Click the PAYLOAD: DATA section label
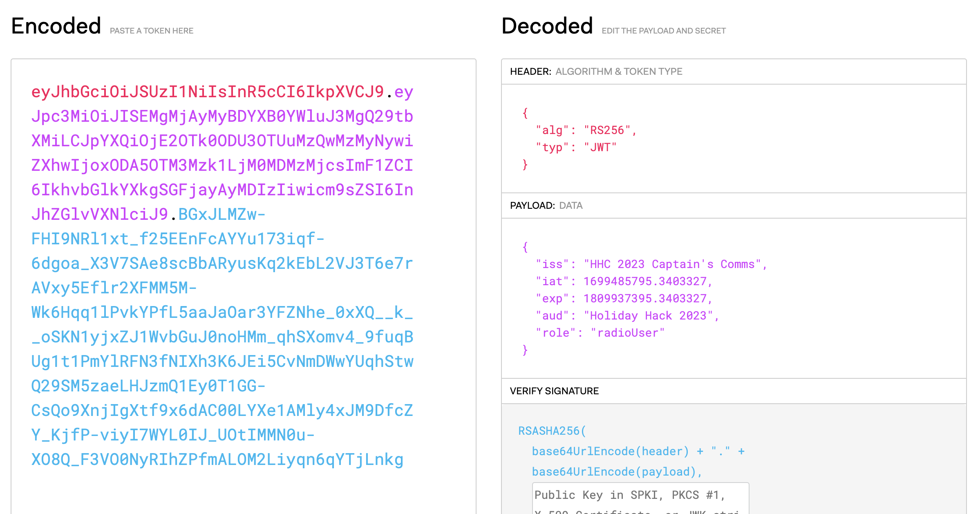 [546, 206]
